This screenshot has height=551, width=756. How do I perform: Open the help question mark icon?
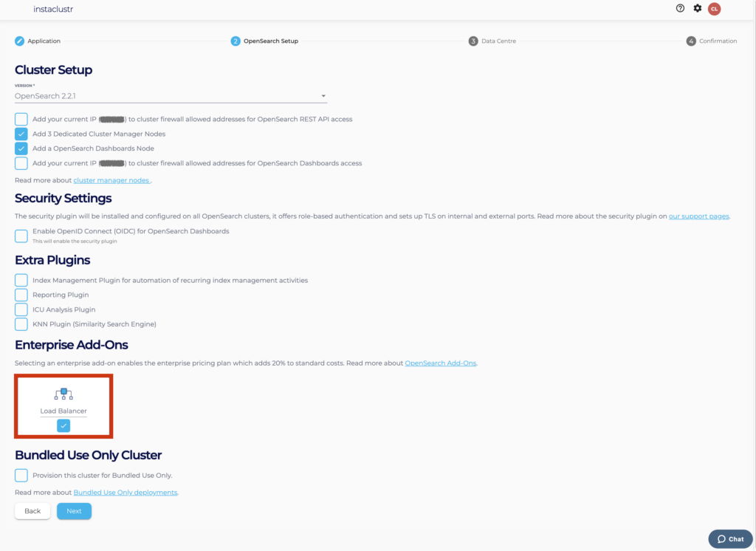point(680,8)
